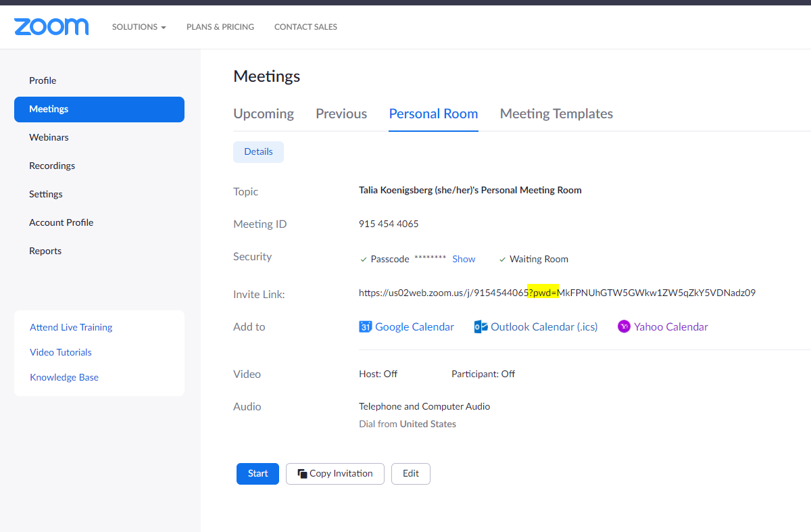Click the Zoom logo
The width and height of the screenshot is (811, 532).
(x=51, y=27)
